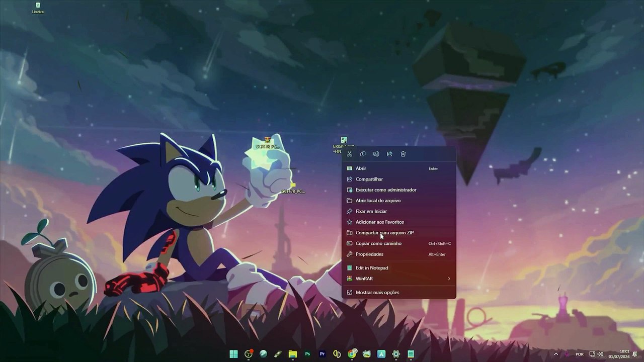
Task: Open the Lixeira recycle bin icon
Action: coord(38,8)
